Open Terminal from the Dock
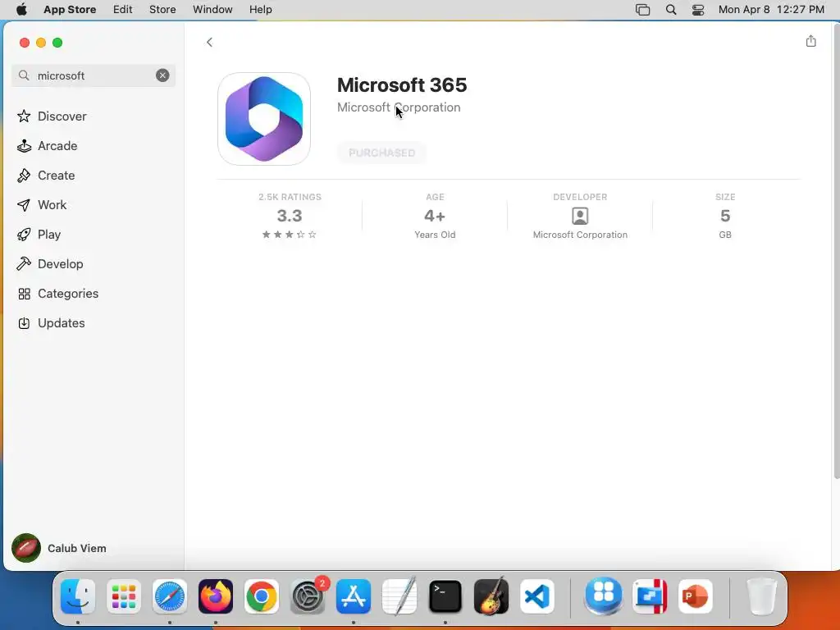The width and height of the screenshot is (840, 630). pyautogui.click(x=445, y=596)
